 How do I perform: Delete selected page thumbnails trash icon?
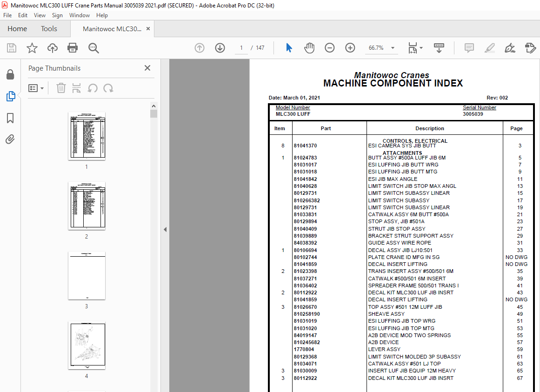tap(61, 88)
